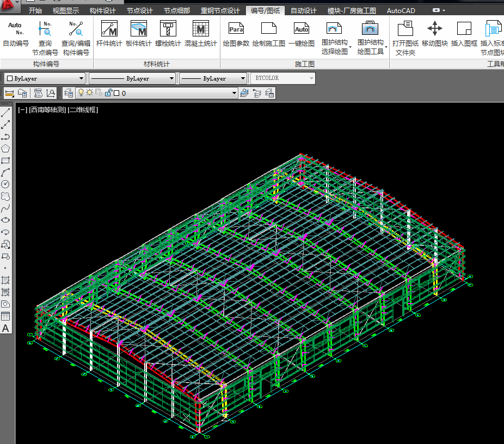
Task: Click 西南等轴测 viewport view label
Action: coord(47,110)
